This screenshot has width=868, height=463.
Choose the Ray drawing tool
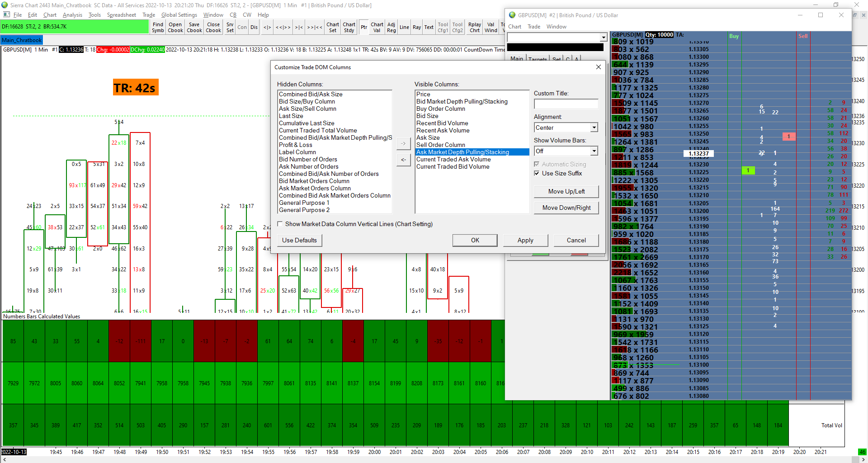(x=417, y=27)
